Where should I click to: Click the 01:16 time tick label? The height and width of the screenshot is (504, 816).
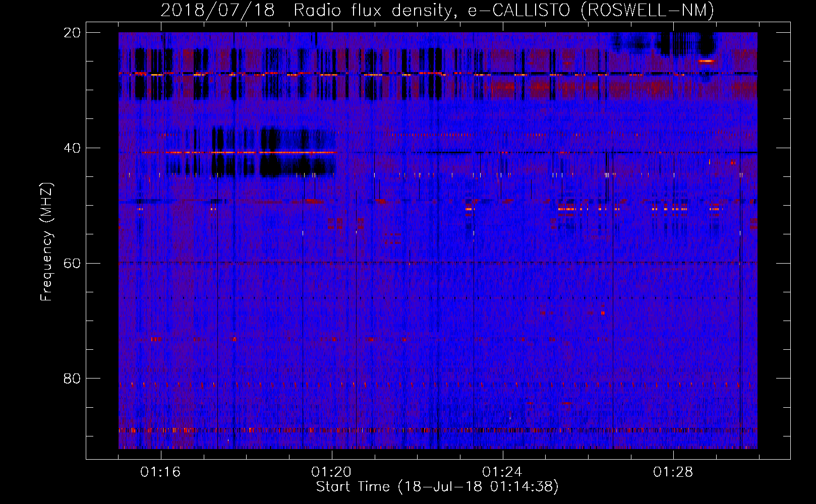coord(160,472)
